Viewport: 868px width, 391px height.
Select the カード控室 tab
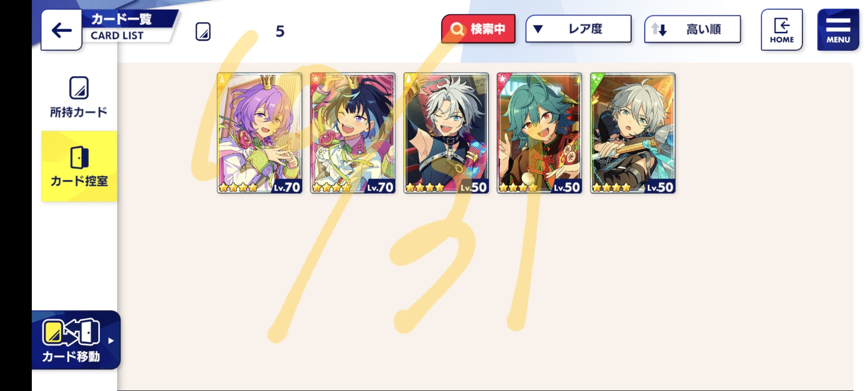79,166
